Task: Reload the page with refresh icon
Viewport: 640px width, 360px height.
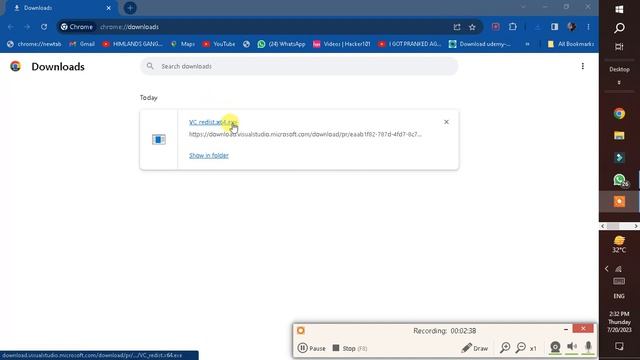Action: pos(44,27)
